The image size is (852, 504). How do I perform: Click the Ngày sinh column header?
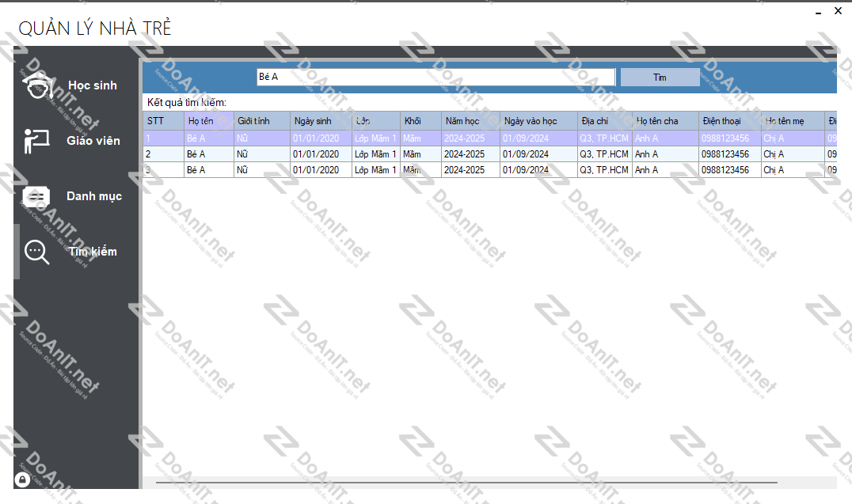[321, 121]
